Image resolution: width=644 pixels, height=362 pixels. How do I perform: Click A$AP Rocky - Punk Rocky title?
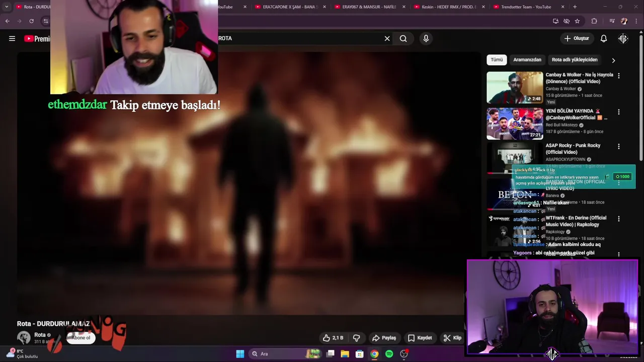pos(573,149)
